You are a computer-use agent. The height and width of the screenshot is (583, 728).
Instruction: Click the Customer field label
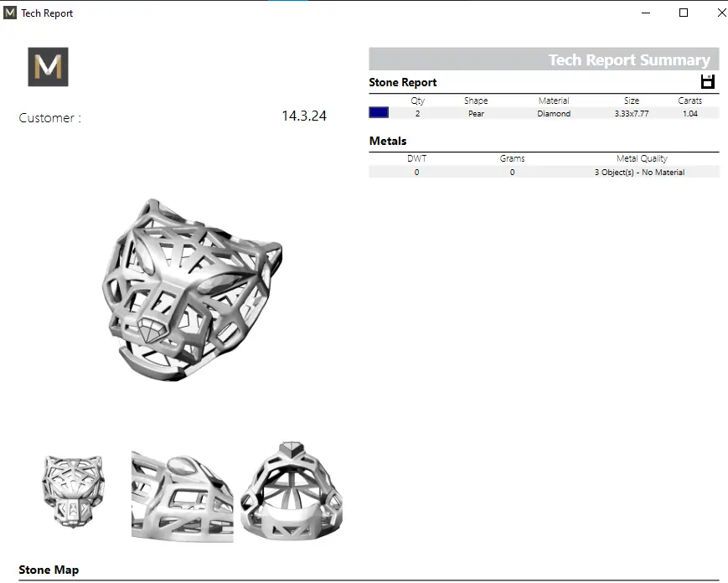(50, 118)
